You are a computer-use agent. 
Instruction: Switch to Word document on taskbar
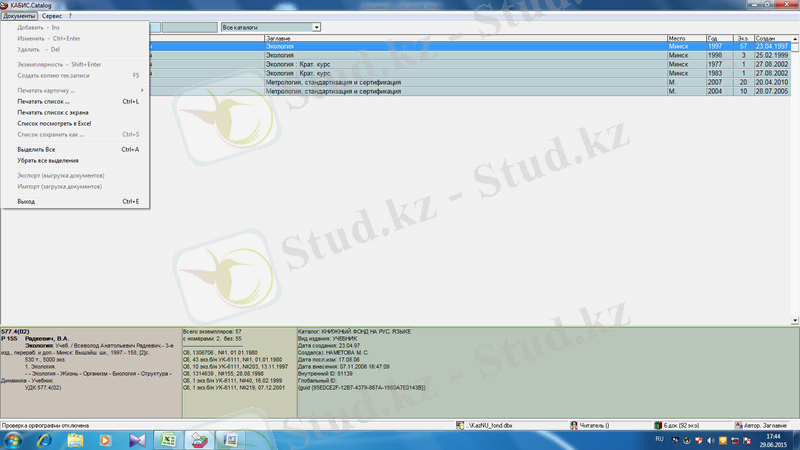(x=230, y=440)
